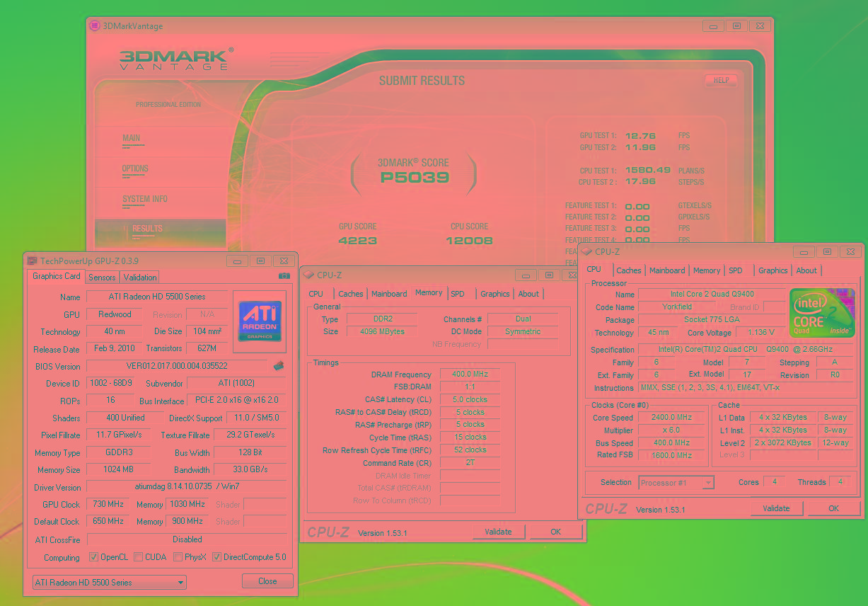Viewport: 868px width, 606px height.
Task: Open the ATI Radeon HD 5500 Series dropdown
Action: [110, 583]
